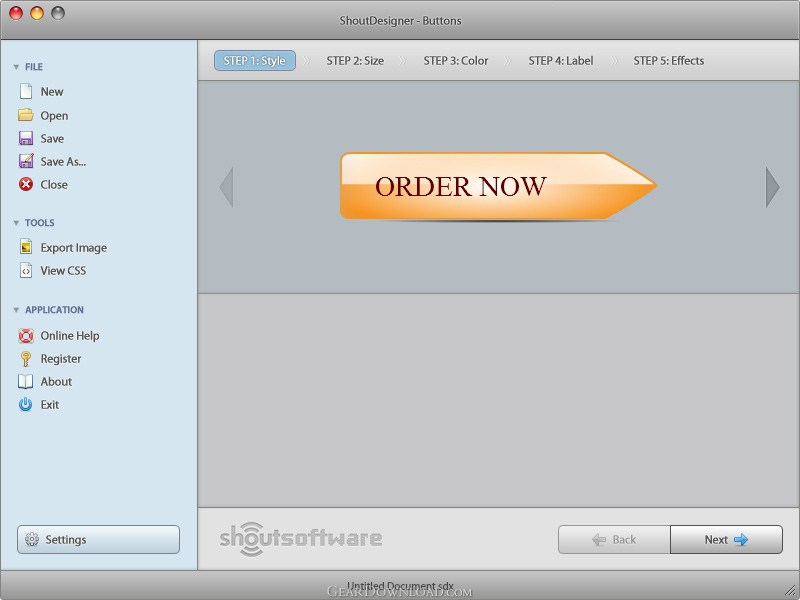Screen dimensions: 800x600
Task: Click the window resize grip
Action: [790, 590]
